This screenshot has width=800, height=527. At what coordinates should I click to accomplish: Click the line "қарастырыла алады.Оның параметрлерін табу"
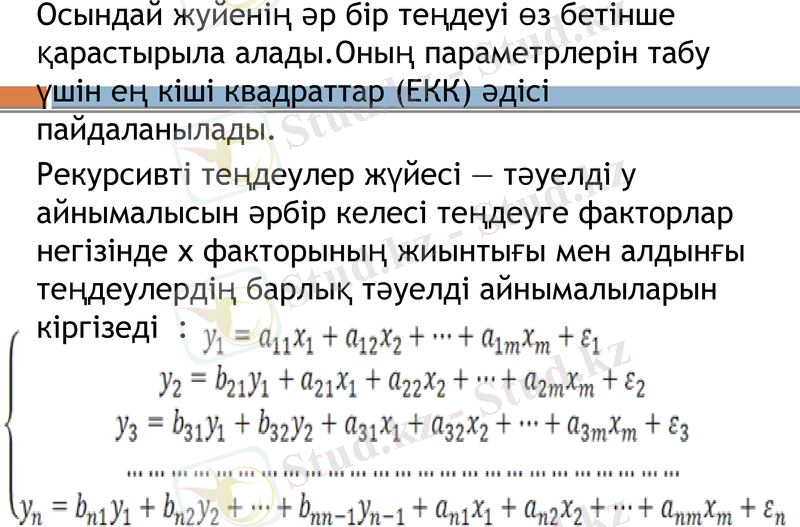(373, 54)
